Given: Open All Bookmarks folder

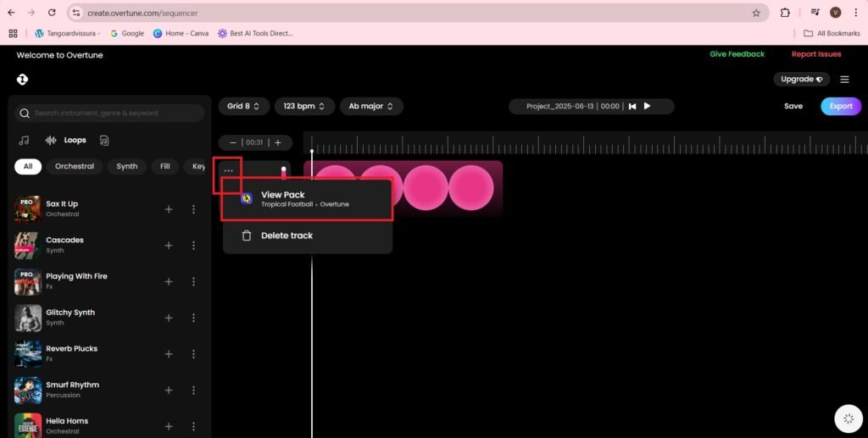Looking at the screenshot, I should tap(832, 33).
